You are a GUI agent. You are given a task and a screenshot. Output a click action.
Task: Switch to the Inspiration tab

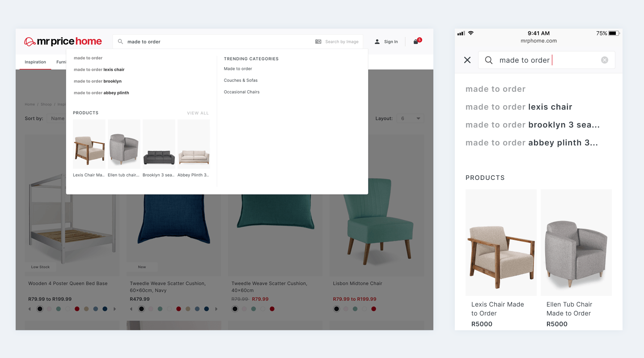tap(35, 62)
